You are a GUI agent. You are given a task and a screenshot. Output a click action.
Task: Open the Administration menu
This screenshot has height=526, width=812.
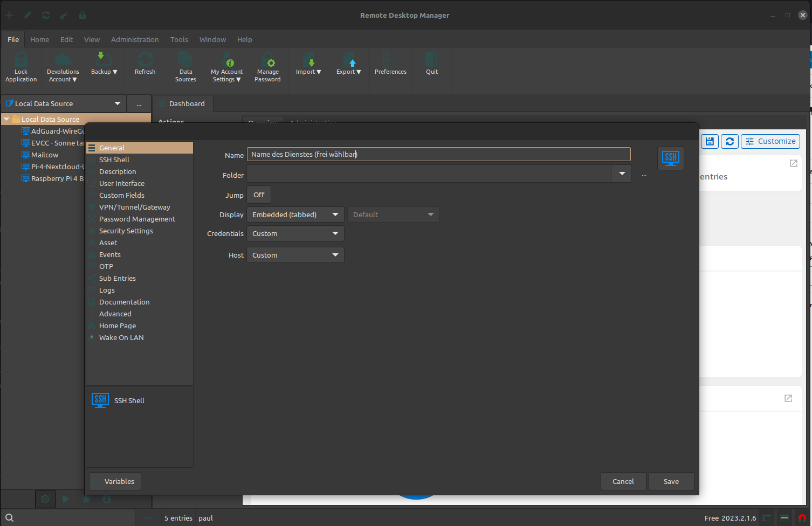(x=135, y=39)
